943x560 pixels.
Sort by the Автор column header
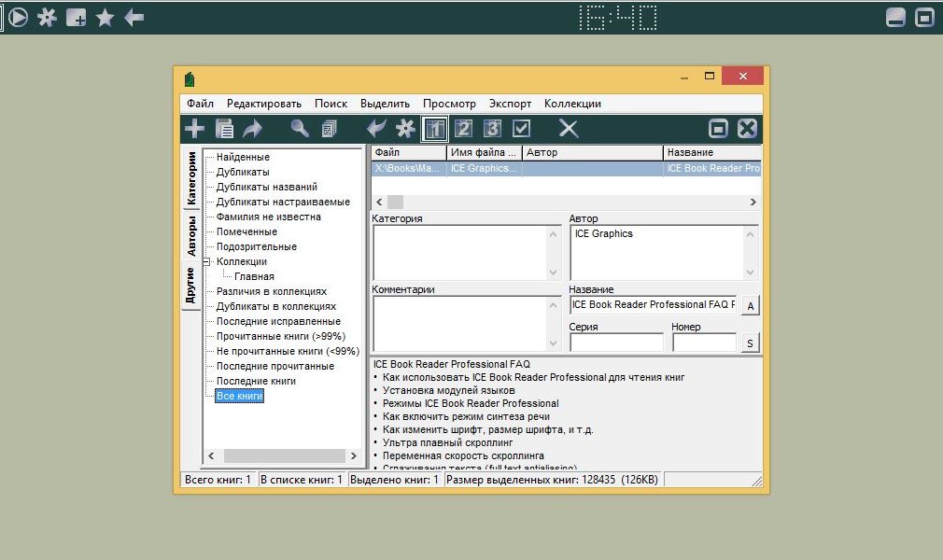pos(592,153)
